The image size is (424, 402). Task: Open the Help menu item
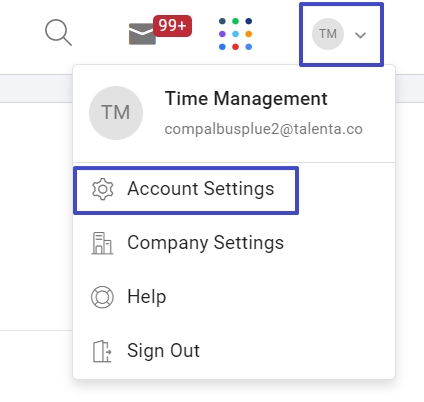[x=147, y=297]
